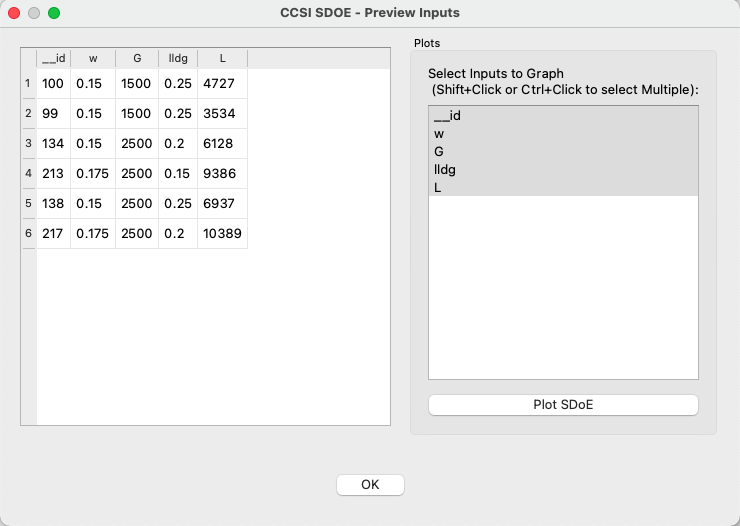Select row header 2 in the table
Screen dimensions: 740x526
[x=28, y=113]
